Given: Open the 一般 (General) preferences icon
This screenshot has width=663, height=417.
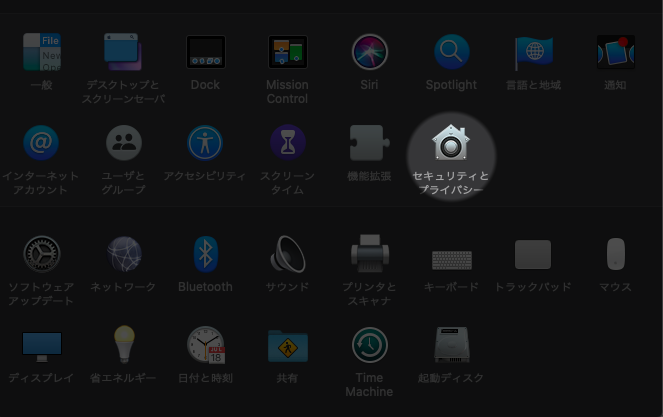Looking at the screenshot, I should 42,52.
